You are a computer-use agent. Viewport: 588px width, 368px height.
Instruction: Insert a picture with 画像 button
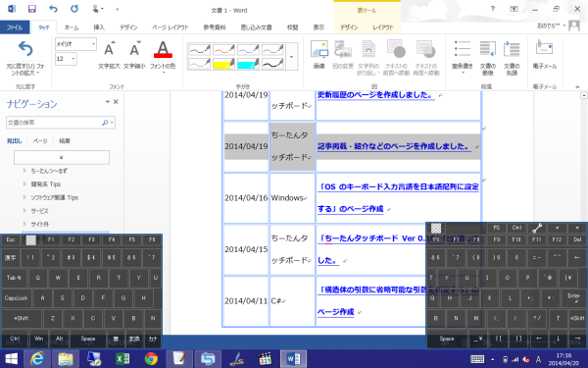tap(319, 55)
